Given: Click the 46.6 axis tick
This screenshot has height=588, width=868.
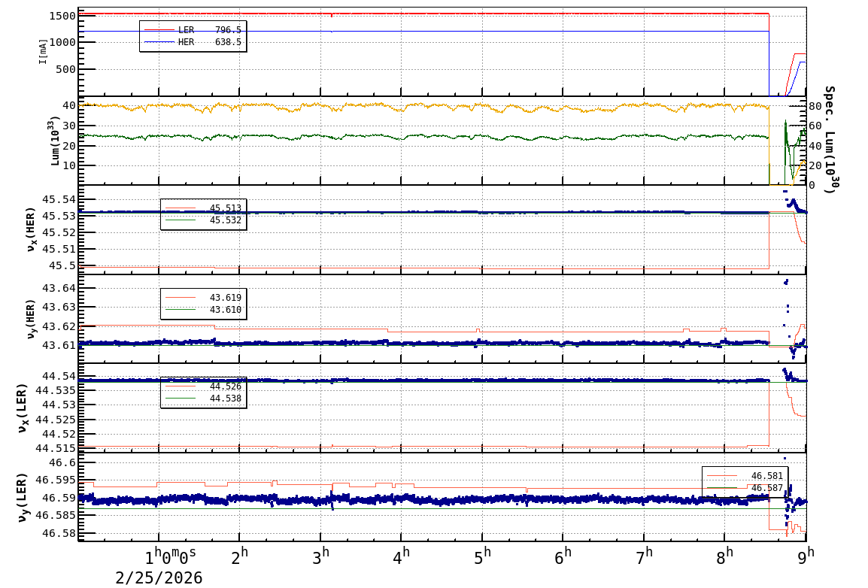Looking at the screenshot, I should [62, 462].
